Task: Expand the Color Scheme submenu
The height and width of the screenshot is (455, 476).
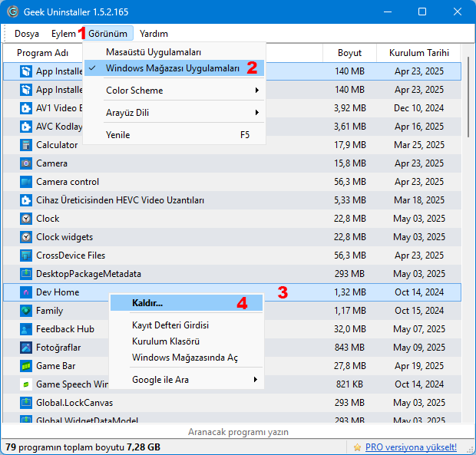Action: (x=174, y=91)
